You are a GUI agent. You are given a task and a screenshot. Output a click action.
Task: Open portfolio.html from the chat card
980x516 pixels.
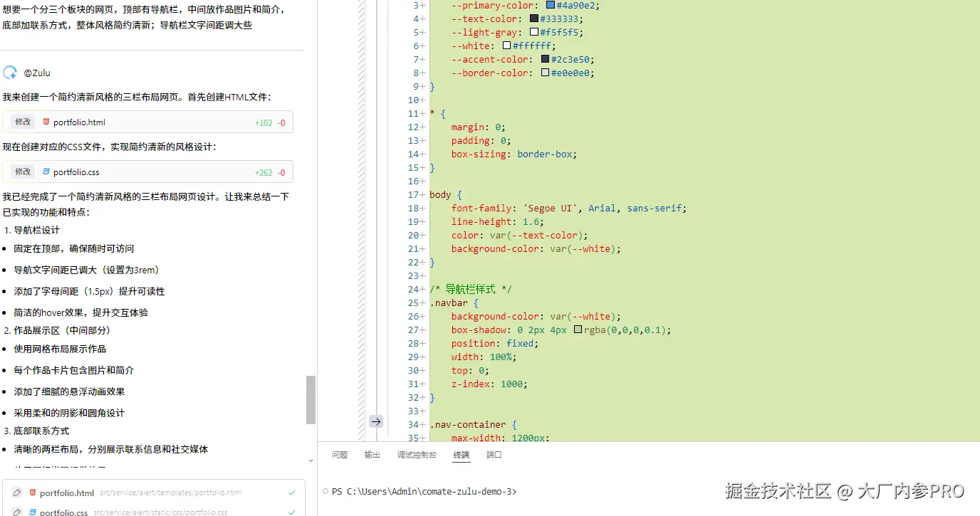(79, 122)
